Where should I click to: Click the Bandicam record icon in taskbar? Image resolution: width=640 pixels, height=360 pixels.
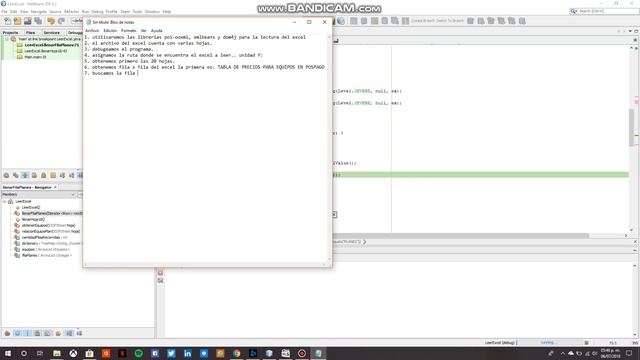(x=302, y=353)
